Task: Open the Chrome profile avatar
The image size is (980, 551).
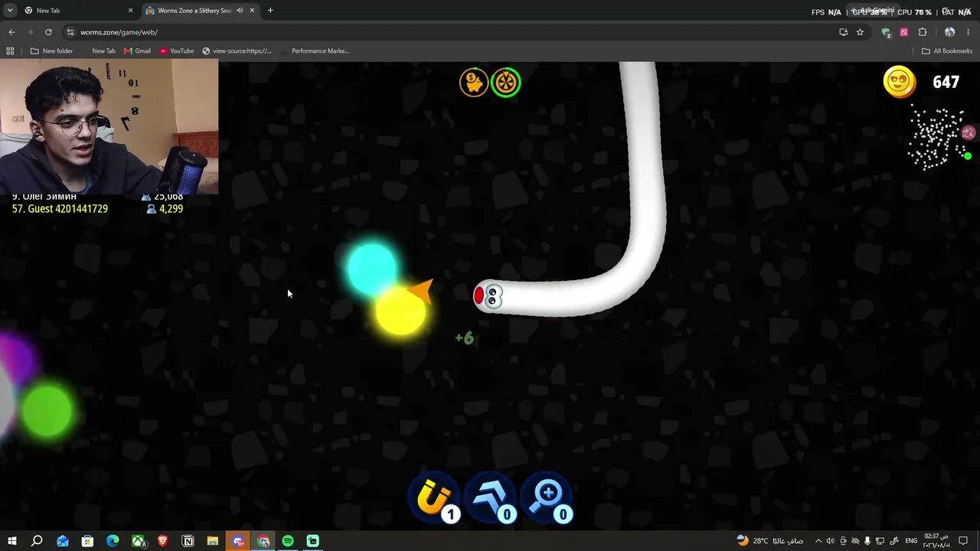Action: pyautogui.click(x=950, y=32)
